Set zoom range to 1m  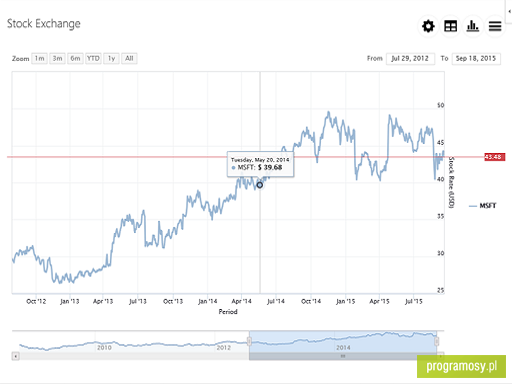[x=39, y=58]
